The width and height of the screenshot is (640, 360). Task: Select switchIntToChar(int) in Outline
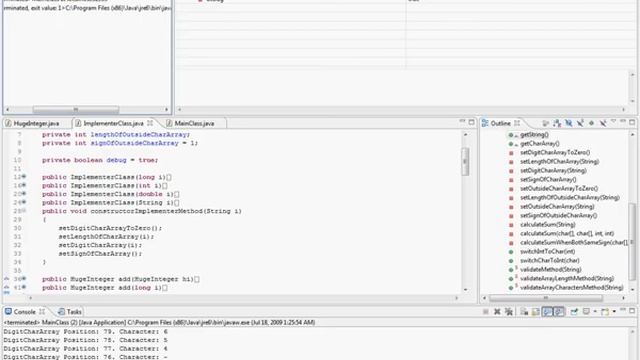pos(548,251)
